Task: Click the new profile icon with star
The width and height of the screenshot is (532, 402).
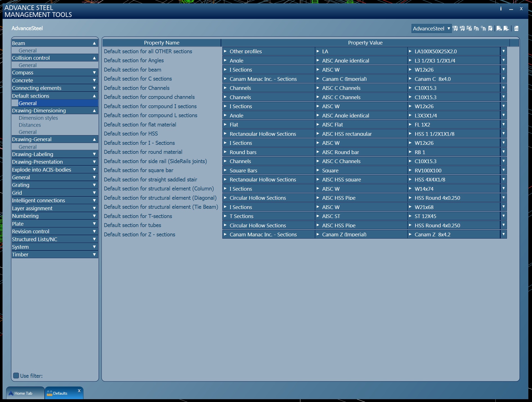Action: pyautogui.click(x=462, y=28)
